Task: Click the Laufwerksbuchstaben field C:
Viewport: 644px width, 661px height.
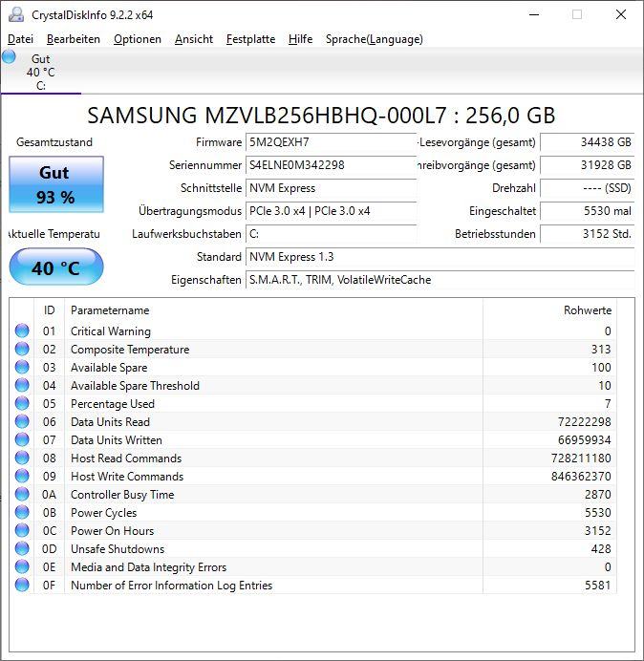Action: coord(331,234)
